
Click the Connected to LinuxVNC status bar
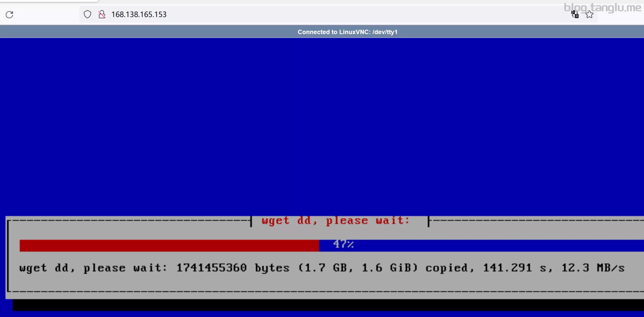(347, 32)
